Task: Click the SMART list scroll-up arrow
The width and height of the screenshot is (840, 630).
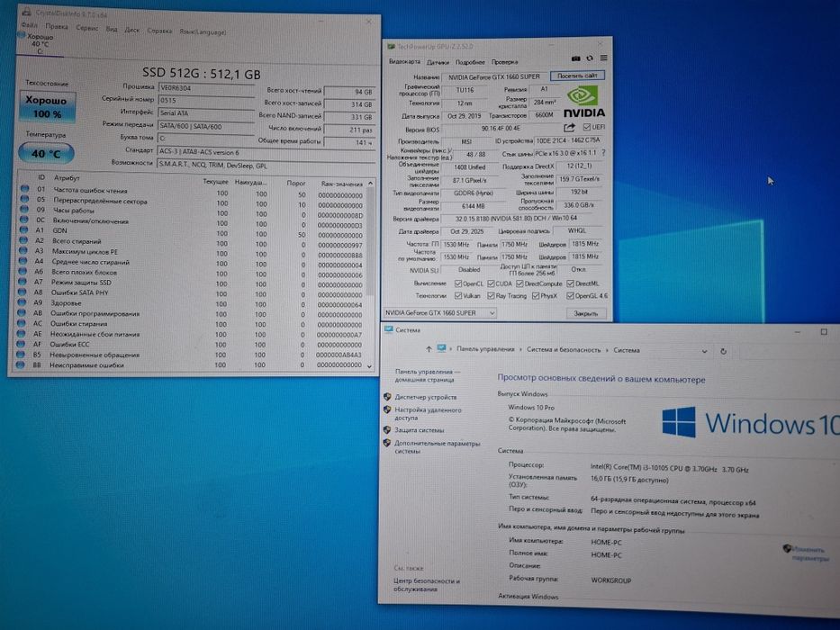Action: click(x=370, y=184)
